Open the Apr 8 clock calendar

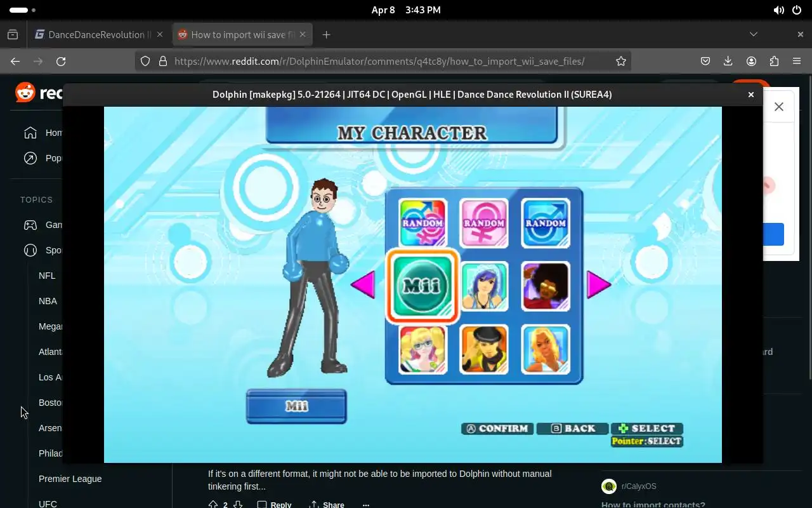[x=406, y=10]
